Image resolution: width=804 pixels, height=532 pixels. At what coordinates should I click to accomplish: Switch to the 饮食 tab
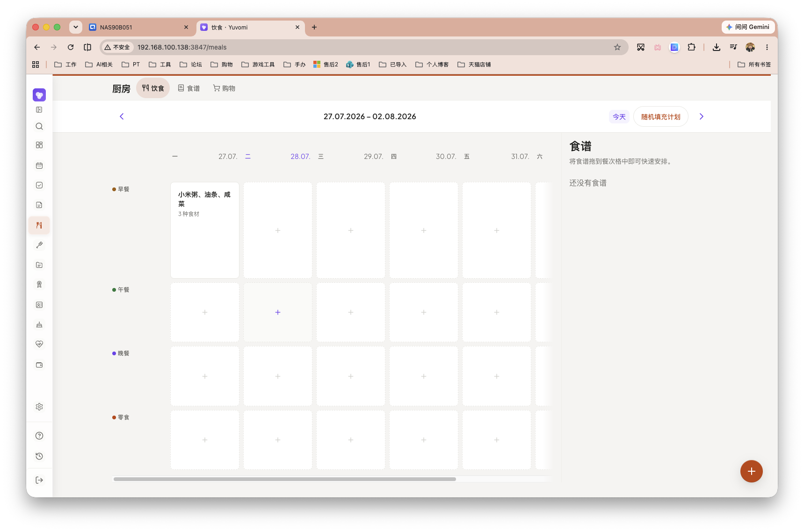coord(153,88)
